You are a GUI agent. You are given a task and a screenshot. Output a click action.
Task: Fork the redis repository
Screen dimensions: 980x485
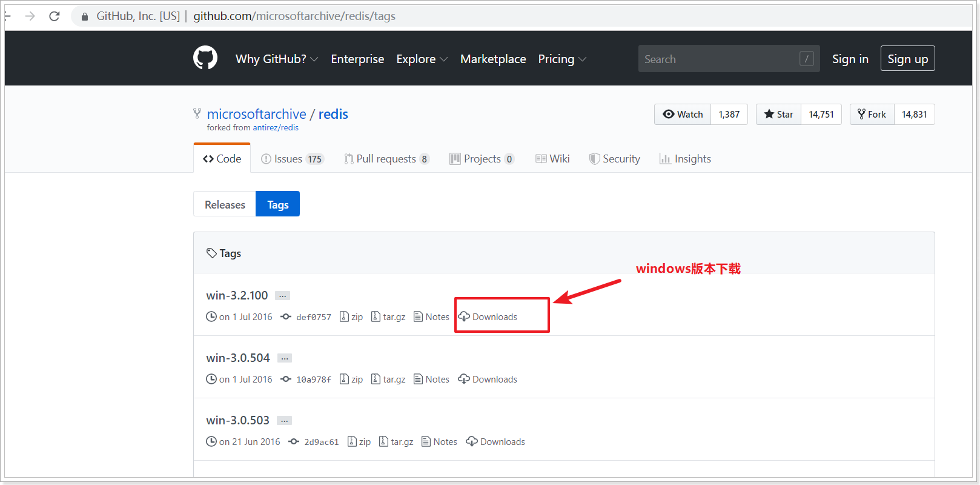click(872, 114)
